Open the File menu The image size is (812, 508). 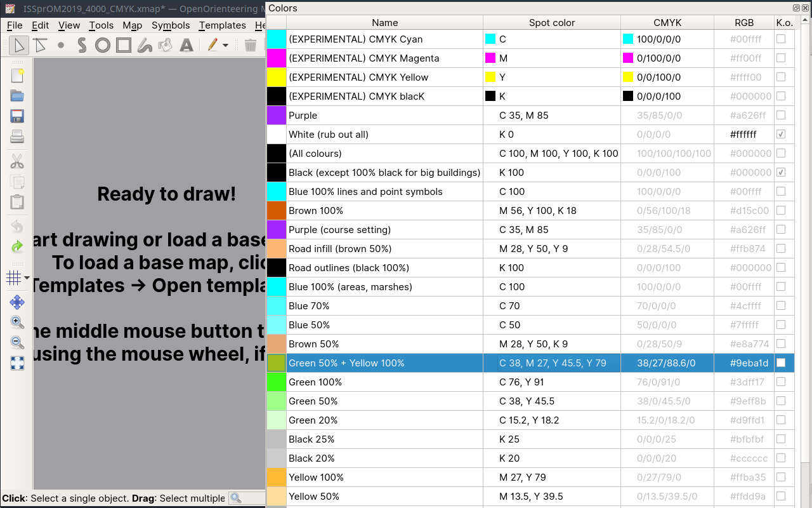[x=15, y=25]
